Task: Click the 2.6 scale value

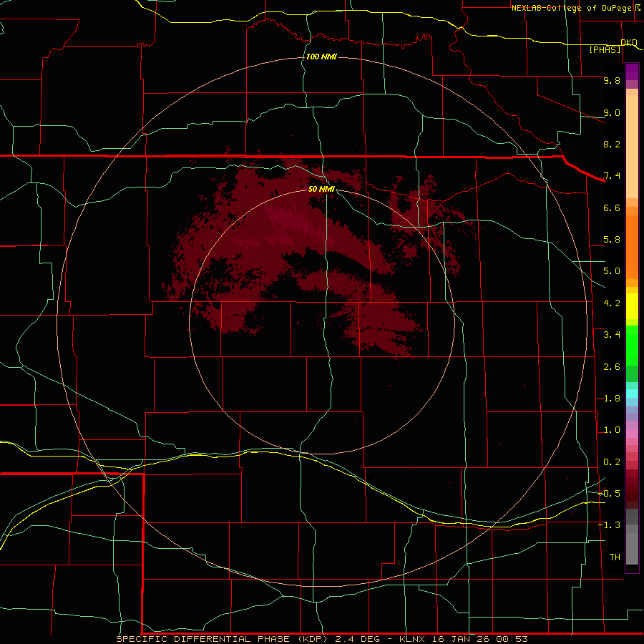Action: [612, 367]
